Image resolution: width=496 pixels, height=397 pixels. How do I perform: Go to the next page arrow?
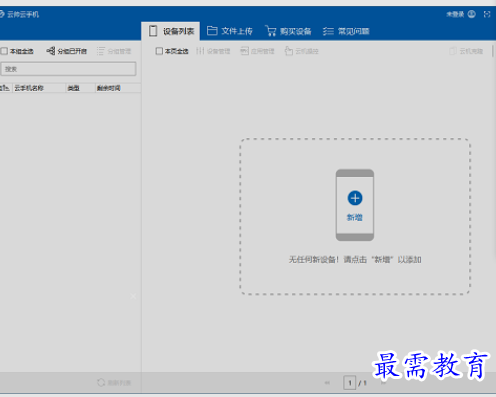384,383
